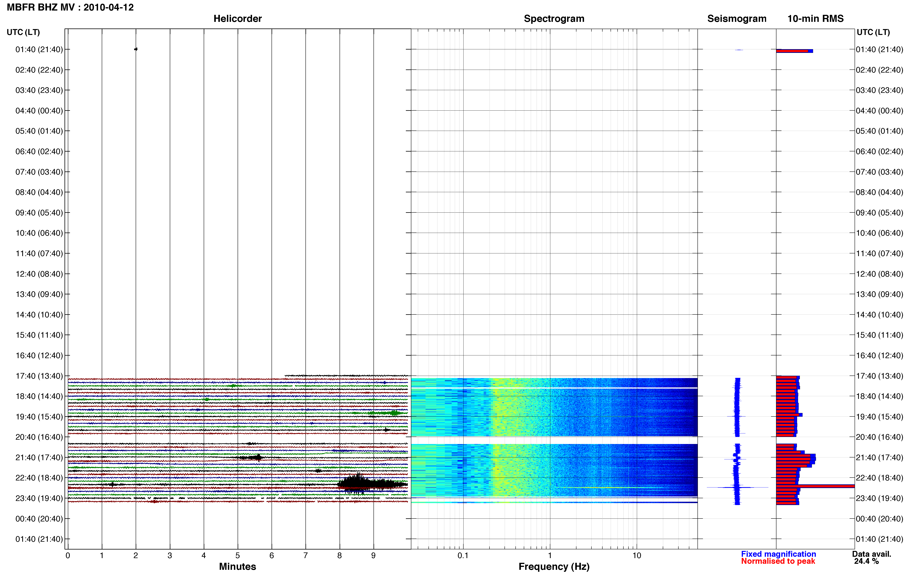Click '15:40 (11:40)' on the left time axis
Screen dimensions: 924x578
39,335
